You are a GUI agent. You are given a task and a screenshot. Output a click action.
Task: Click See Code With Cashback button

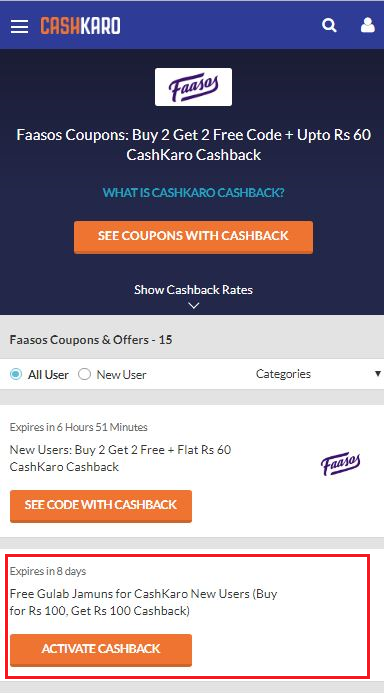(x=101, y=506)
